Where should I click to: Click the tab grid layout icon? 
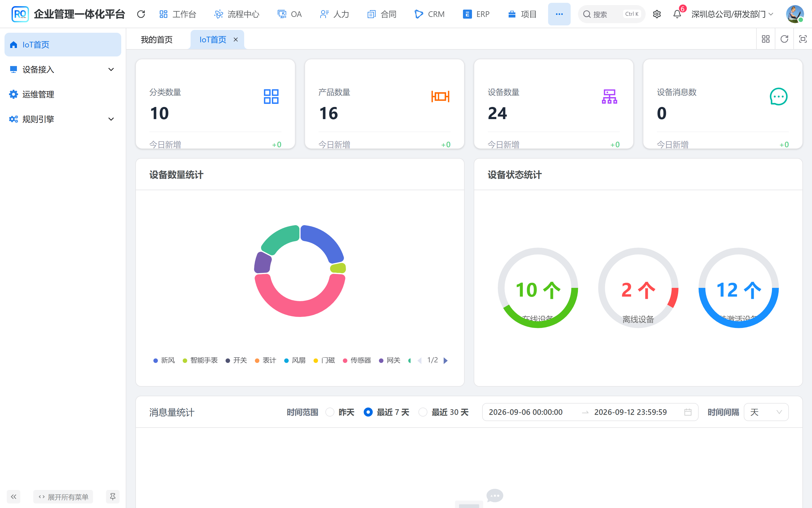(x=766, y=39)
